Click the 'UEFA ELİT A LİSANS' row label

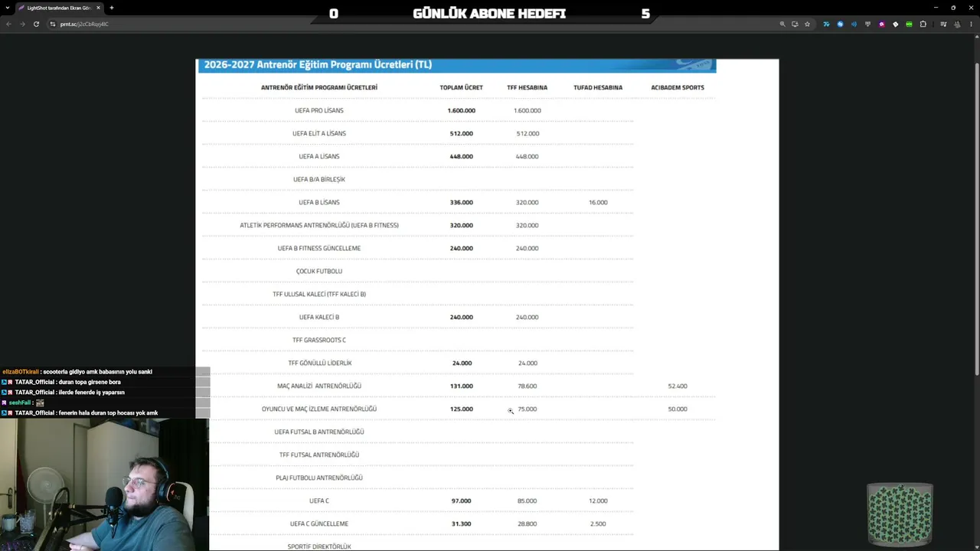(x=319, y=133)
